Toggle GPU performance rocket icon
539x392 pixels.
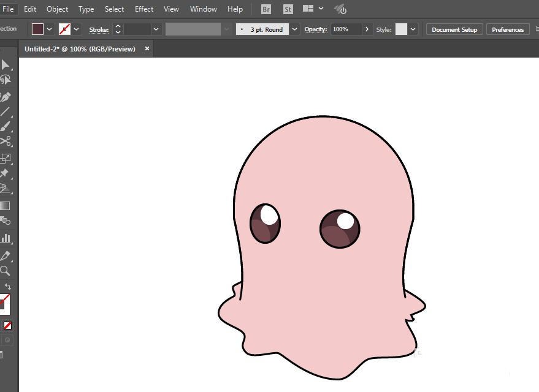[x=340, y=9]
